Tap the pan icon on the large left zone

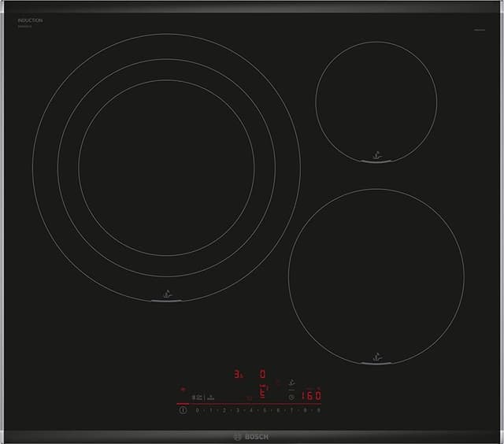tap(166, 293)
